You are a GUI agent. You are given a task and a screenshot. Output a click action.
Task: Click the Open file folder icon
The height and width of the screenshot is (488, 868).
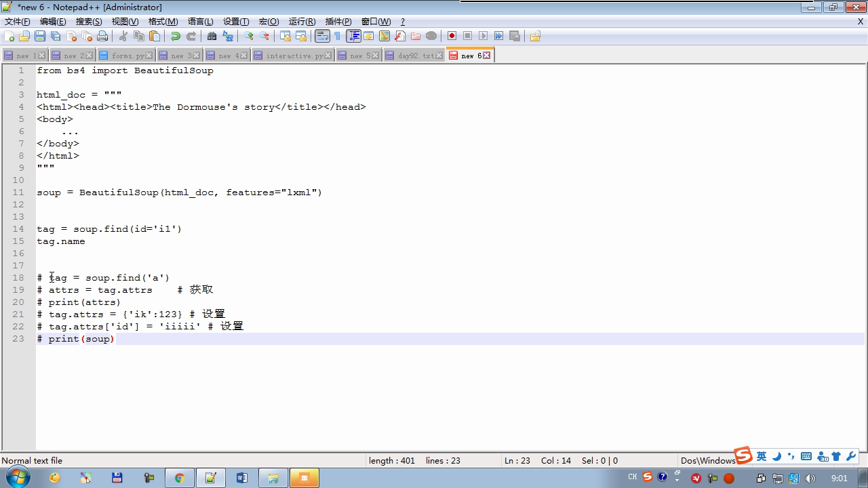click(x=24, y=37)
